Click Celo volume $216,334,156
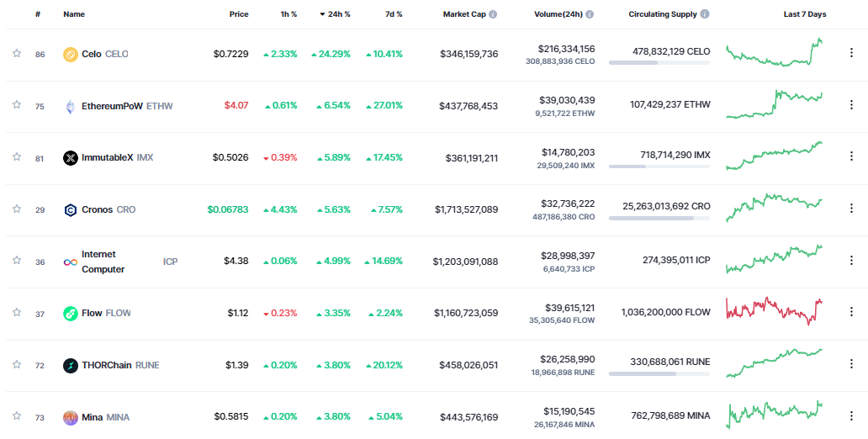This screenshot has width=868, height=439. 566,49
